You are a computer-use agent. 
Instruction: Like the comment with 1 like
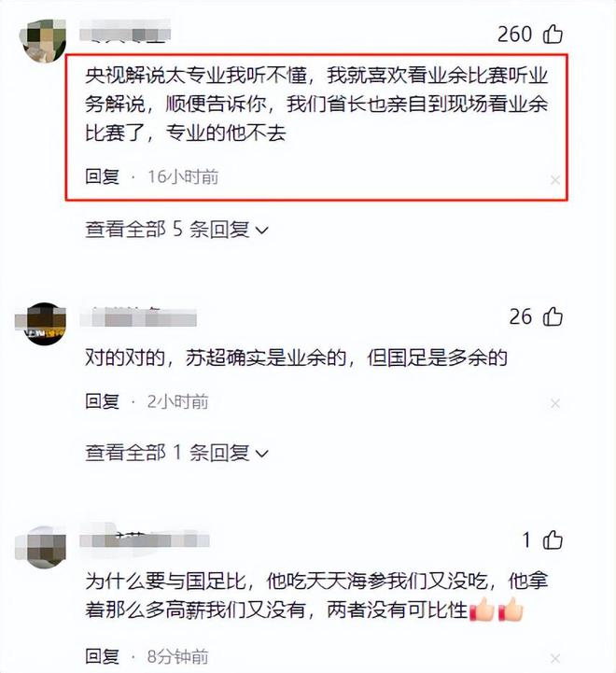(x=553, y=540)
